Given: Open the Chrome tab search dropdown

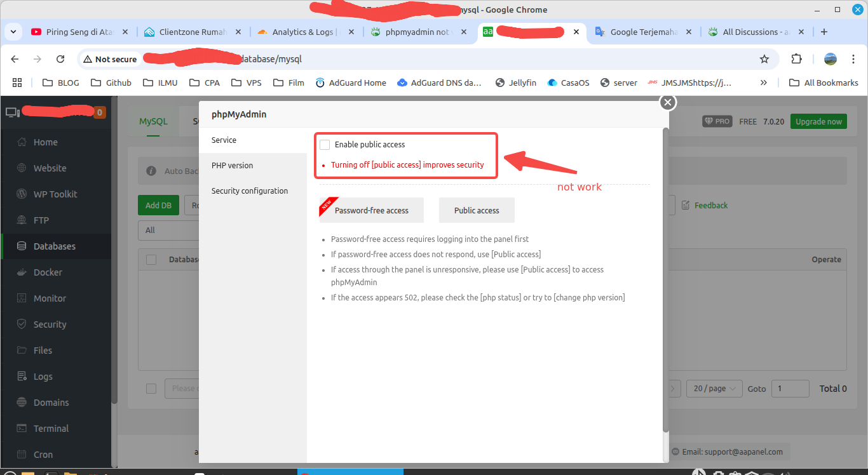Looking at the screenshot, I should click(13, 32).
